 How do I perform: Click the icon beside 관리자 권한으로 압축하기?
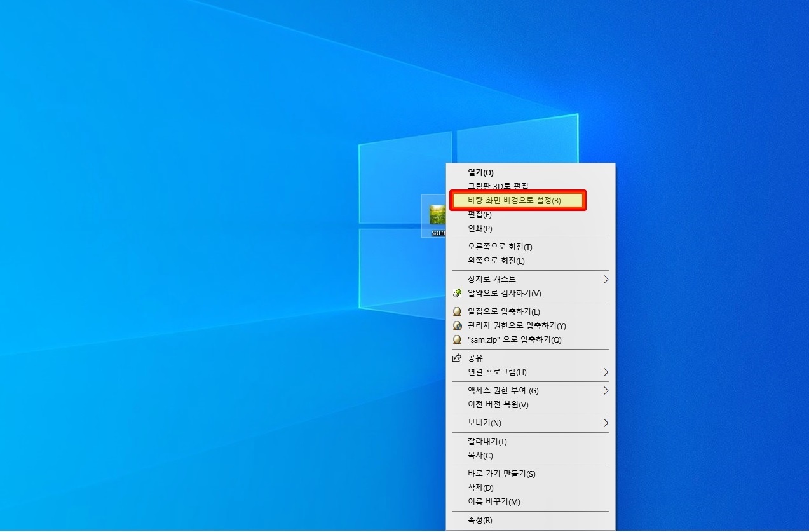[x=456, y=326]
